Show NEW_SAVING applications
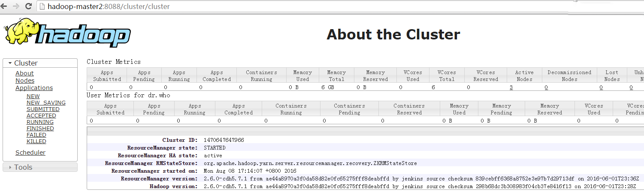This screenshot has height=192, width=644. [46, 103]
